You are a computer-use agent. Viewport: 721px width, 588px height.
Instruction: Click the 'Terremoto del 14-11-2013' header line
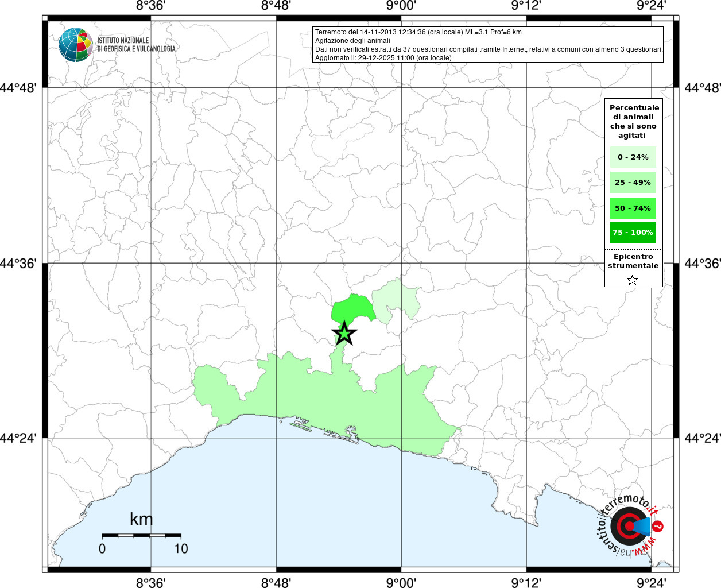coord(418,32)
